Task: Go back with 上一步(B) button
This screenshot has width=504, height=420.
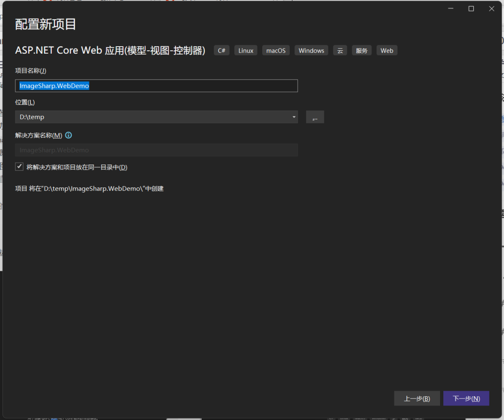Action: tap(417, 398)
